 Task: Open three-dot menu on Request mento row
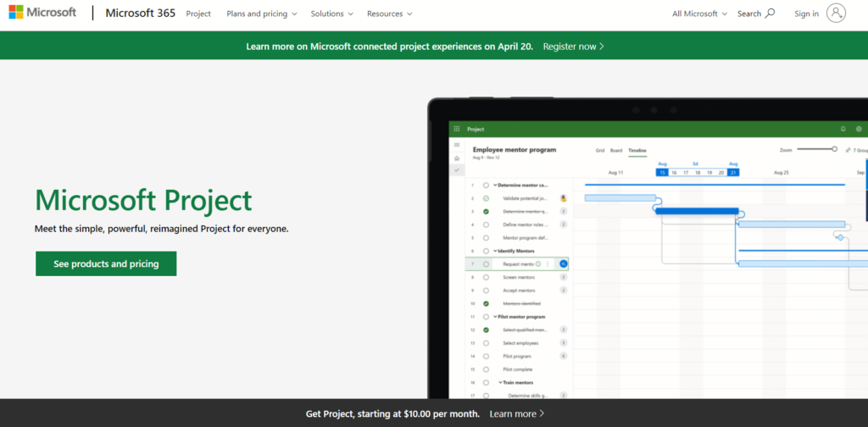tap(548, 263)
